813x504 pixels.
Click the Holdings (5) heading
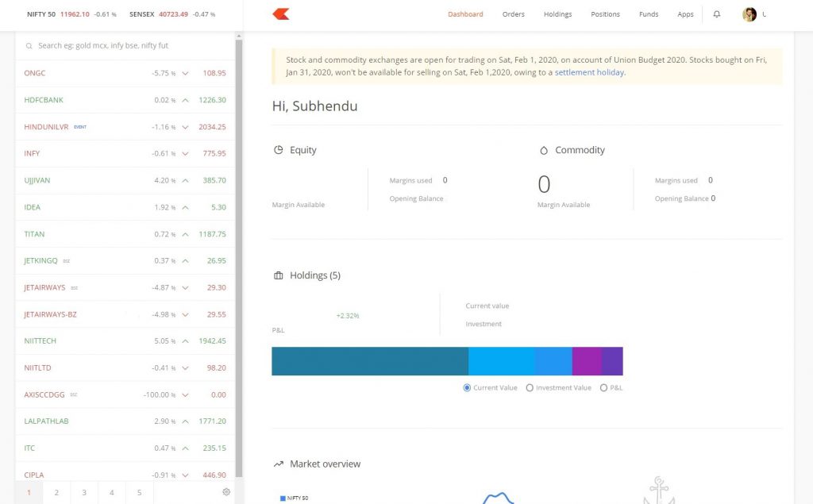[x=315, y=275]
